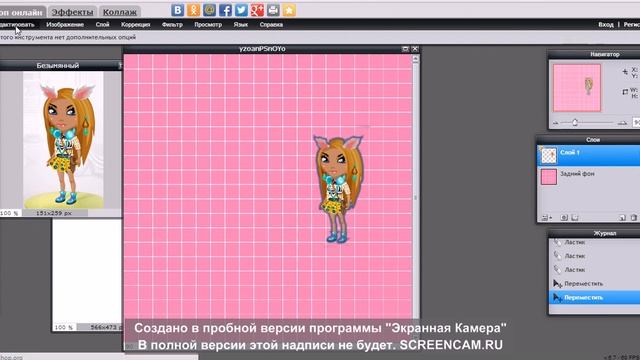Create a new layer in Слои panel
This screenshot has width=640, height=360.
coord(622,218)
